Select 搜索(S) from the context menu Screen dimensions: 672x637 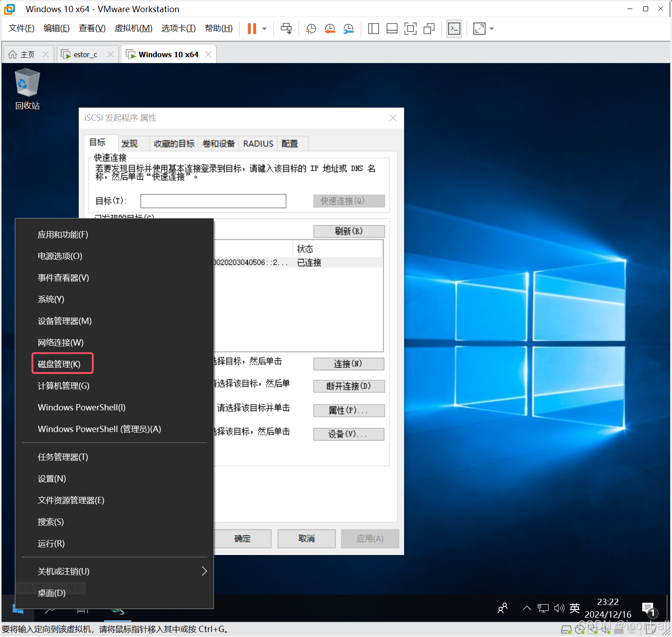(x=114, y=522)
